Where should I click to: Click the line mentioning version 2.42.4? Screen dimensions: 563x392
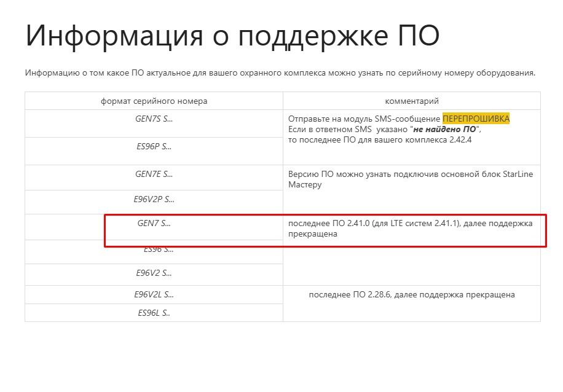coord(379,139)
